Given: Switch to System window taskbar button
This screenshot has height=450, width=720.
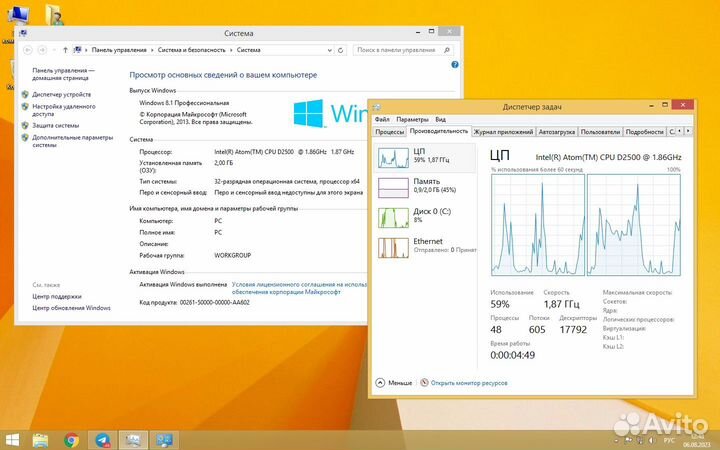Looking at the screenshot, I should tap(164, 440).
